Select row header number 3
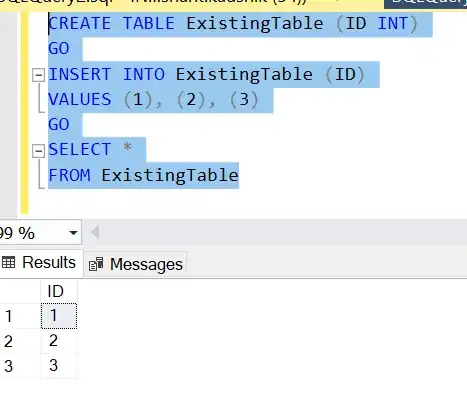The width and height of the screenshot is (467, 415). tap(20, 366)
